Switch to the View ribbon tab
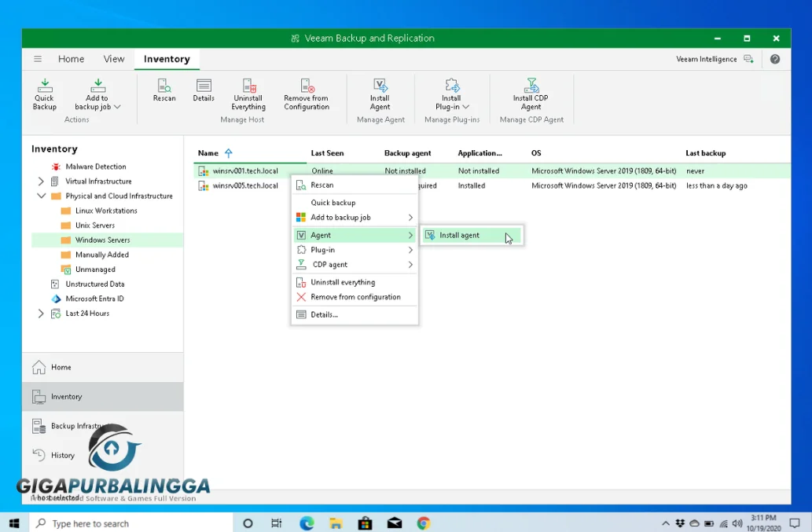 114,59
